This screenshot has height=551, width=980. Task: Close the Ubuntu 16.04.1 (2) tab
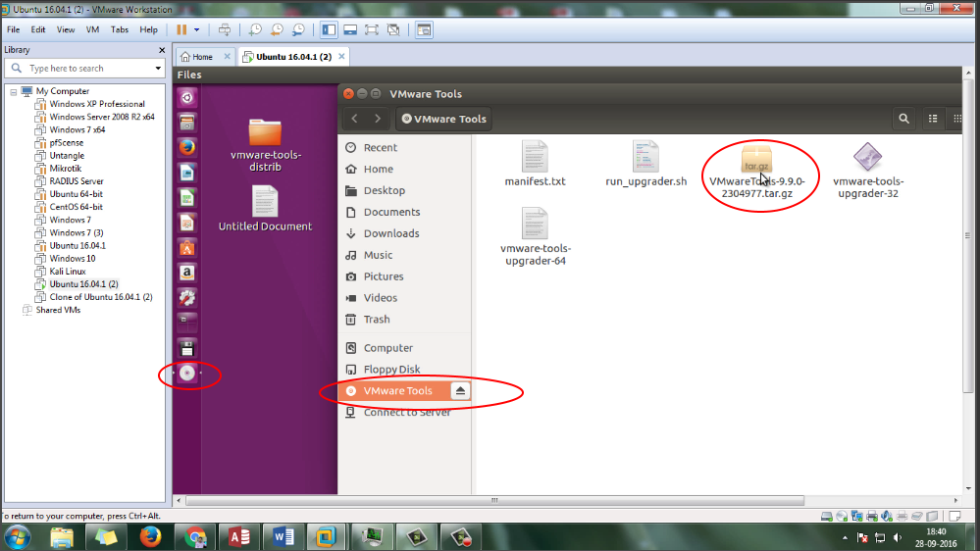click(x=341, y=56)
